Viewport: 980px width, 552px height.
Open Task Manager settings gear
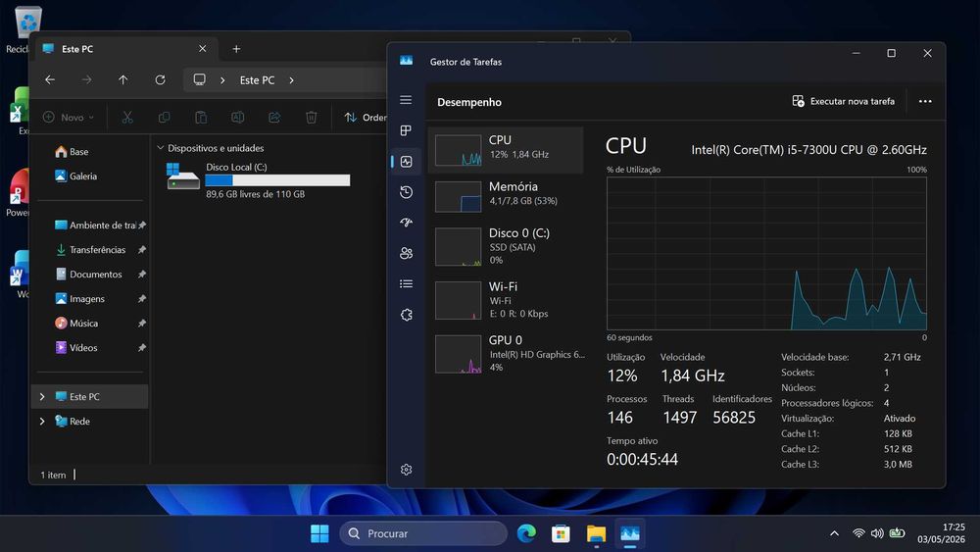click(x=406, y=470)
